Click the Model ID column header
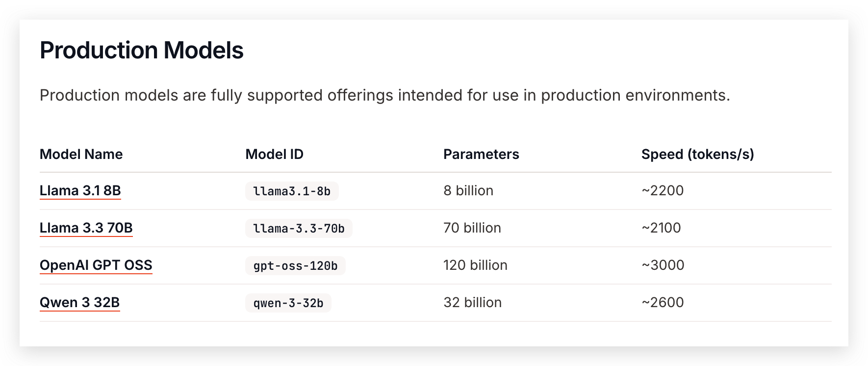Image resolution: width=868 pixels, height=366 pixels. (x=275, y=154)
